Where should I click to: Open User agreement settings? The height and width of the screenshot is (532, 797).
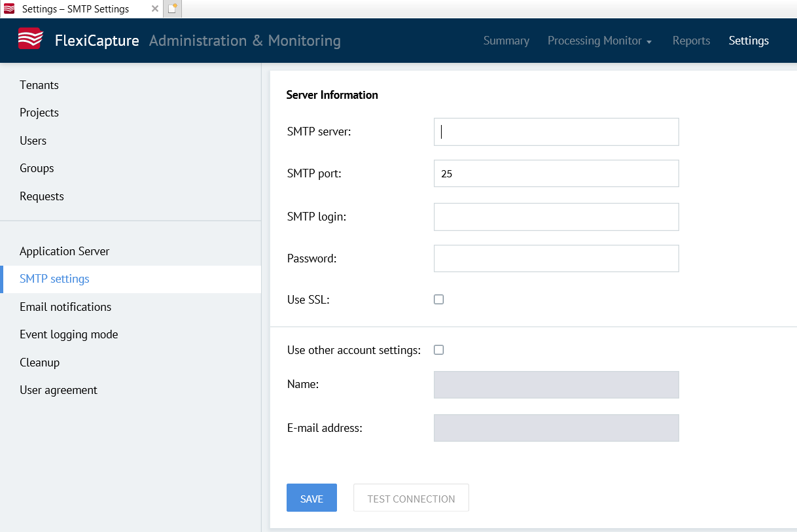pos(58,390)
